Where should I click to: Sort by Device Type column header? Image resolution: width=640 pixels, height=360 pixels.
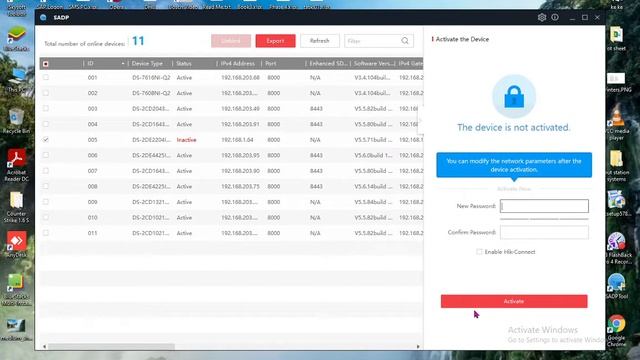coord(147,64)
